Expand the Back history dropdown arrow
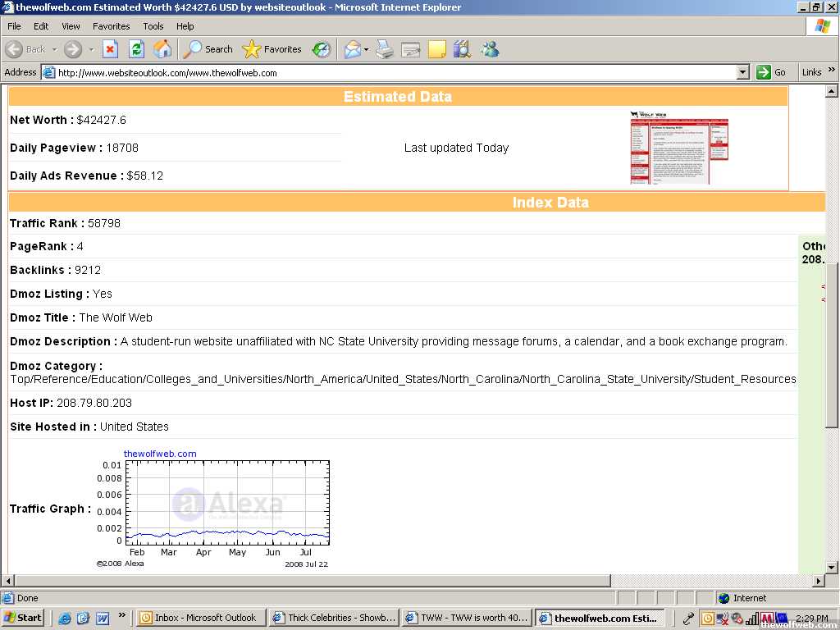This screenshot has height=630, width=840. point(54,49)
